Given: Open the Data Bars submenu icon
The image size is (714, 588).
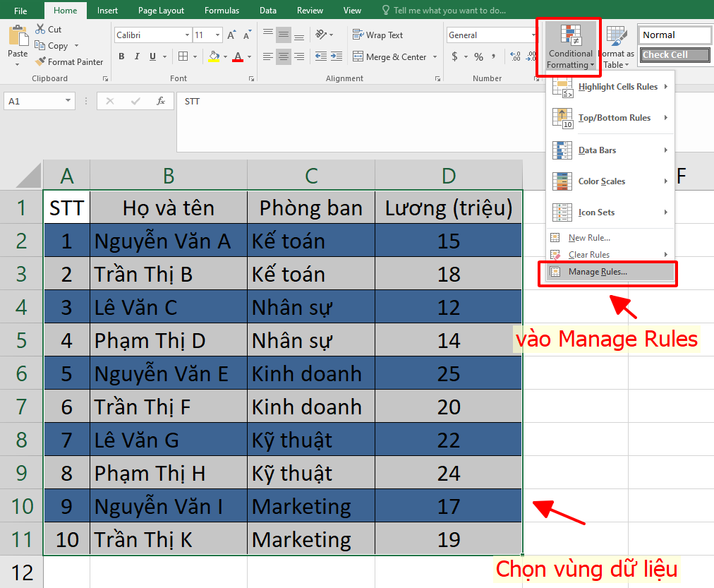Looking at the screenshot, I should click(562, 150).
